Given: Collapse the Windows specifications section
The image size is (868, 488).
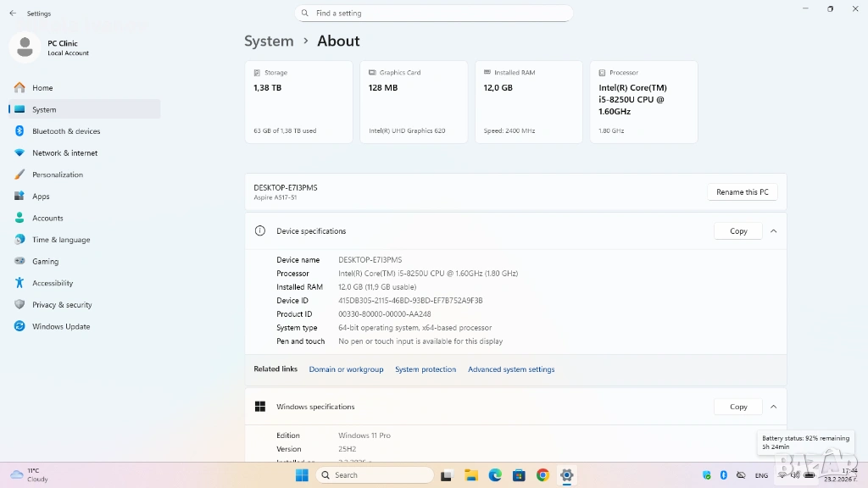Looking at the screenshot, I should (x=773, y=407).
